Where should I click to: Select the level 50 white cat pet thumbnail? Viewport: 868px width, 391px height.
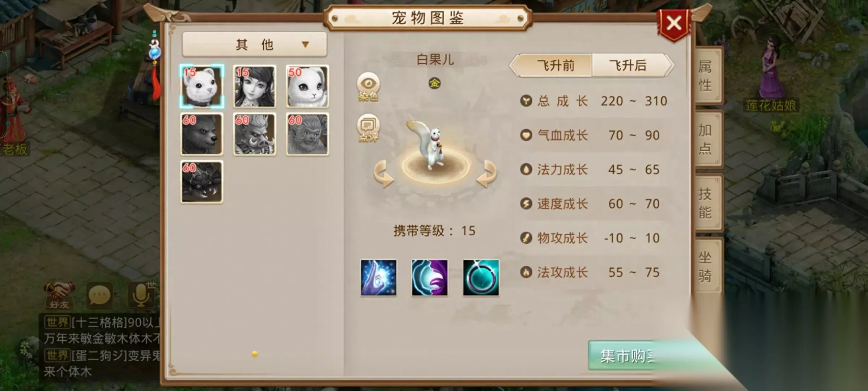click(307, 86)
